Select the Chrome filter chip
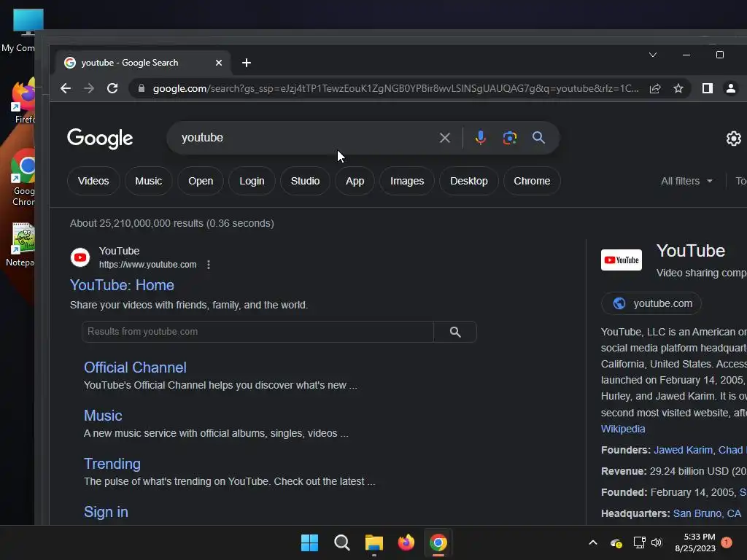This screenshot has width=747, height=560. (532, 181)
